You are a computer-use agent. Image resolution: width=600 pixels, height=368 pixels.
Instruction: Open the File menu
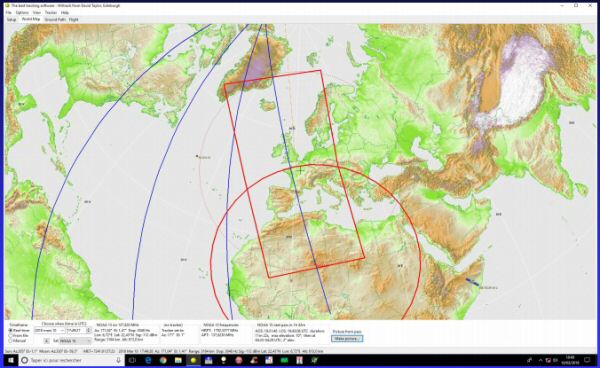tap(8, 13)
